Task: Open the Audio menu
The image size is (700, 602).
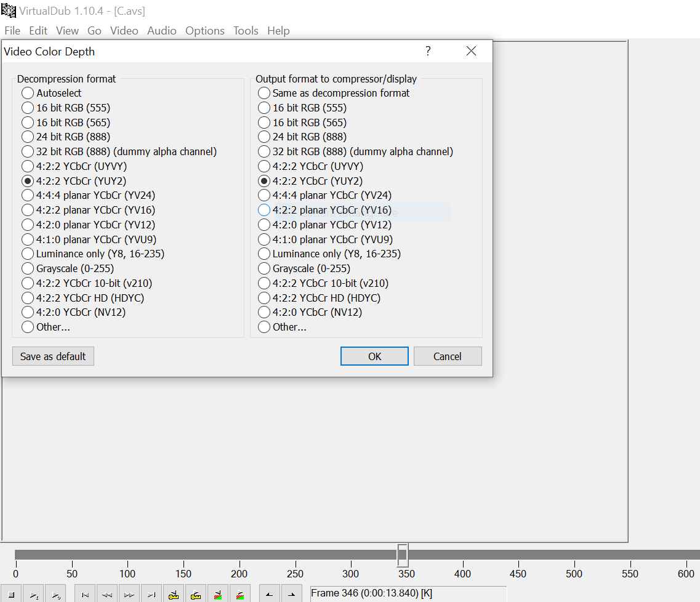Action: (161, 30)
